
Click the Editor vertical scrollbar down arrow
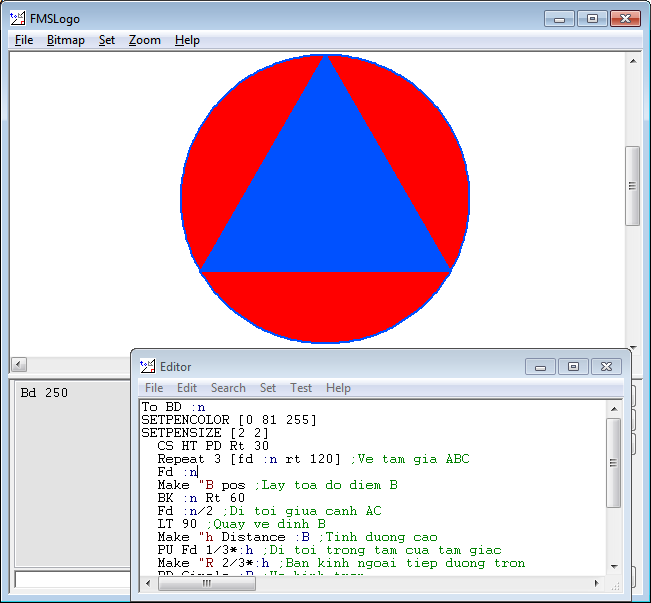pos(614,566)
